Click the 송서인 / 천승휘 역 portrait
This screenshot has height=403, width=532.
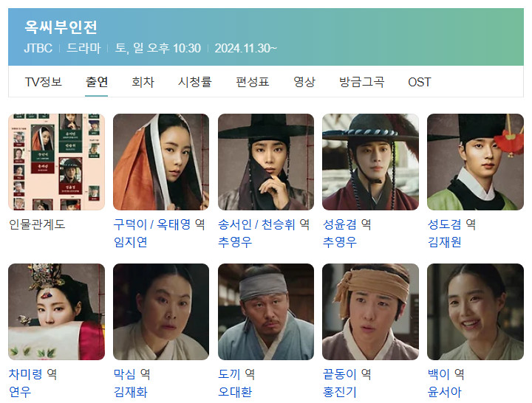tap(266, 162)
